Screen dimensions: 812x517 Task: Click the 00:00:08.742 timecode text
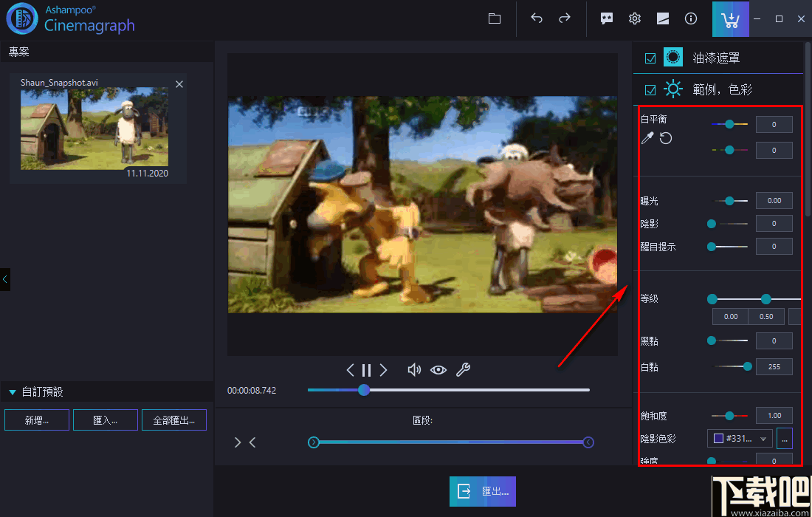[252, 391]
